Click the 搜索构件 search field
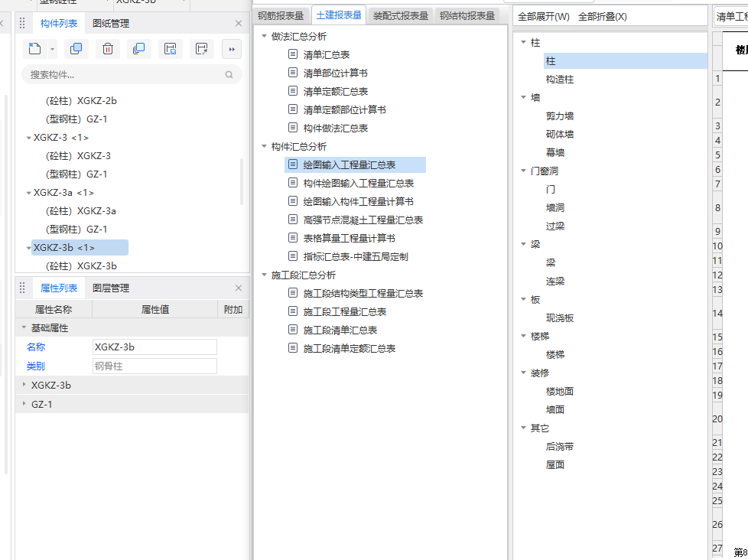The width and height of the screenshot is (748, 560). (x=132, y=75)
